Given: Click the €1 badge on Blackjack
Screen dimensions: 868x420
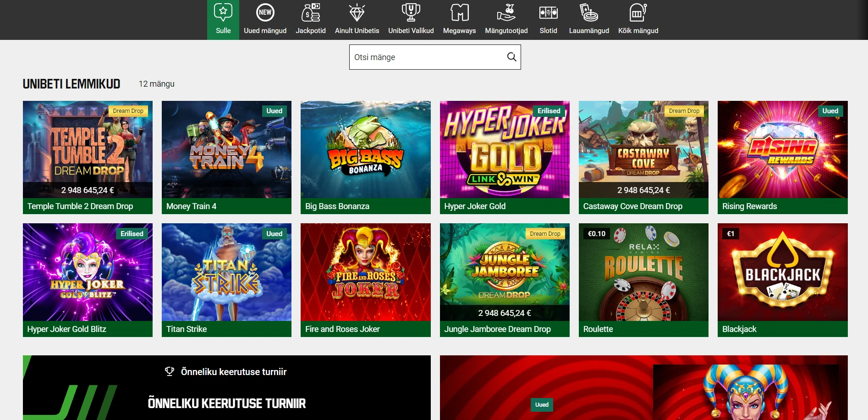Looking at the screenshot, I should click(731, 234).
